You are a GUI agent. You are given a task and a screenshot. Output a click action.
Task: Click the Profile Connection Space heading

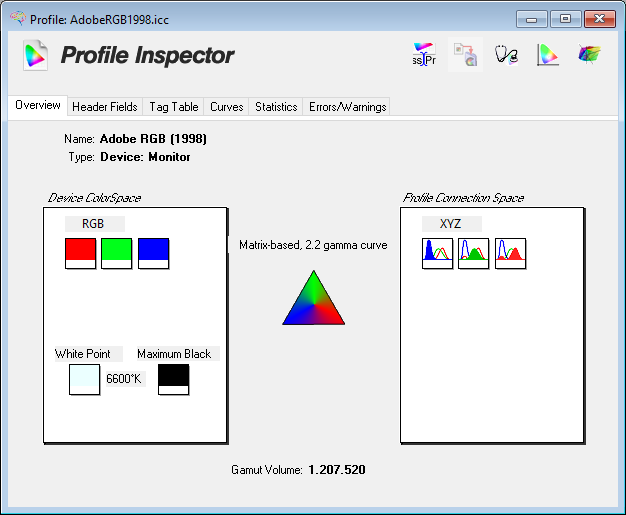point(463,198)
